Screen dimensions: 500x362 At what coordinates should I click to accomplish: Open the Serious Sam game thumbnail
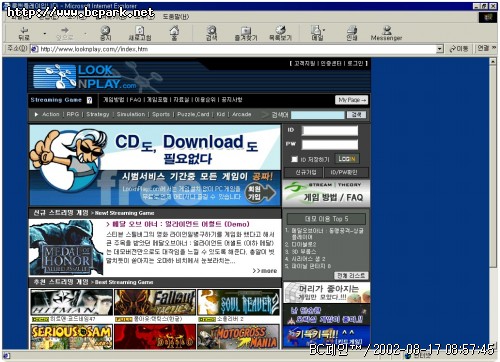tap(72, 337)
